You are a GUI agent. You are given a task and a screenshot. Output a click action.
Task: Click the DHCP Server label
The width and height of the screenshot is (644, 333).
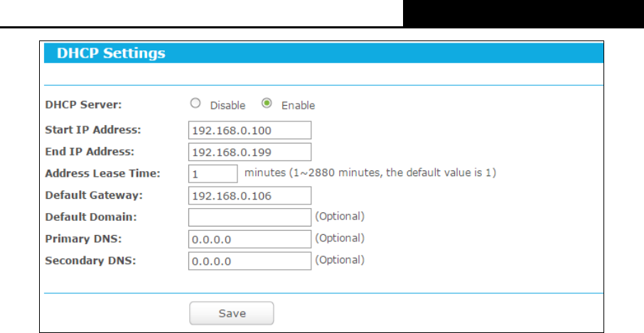point(83,104)
